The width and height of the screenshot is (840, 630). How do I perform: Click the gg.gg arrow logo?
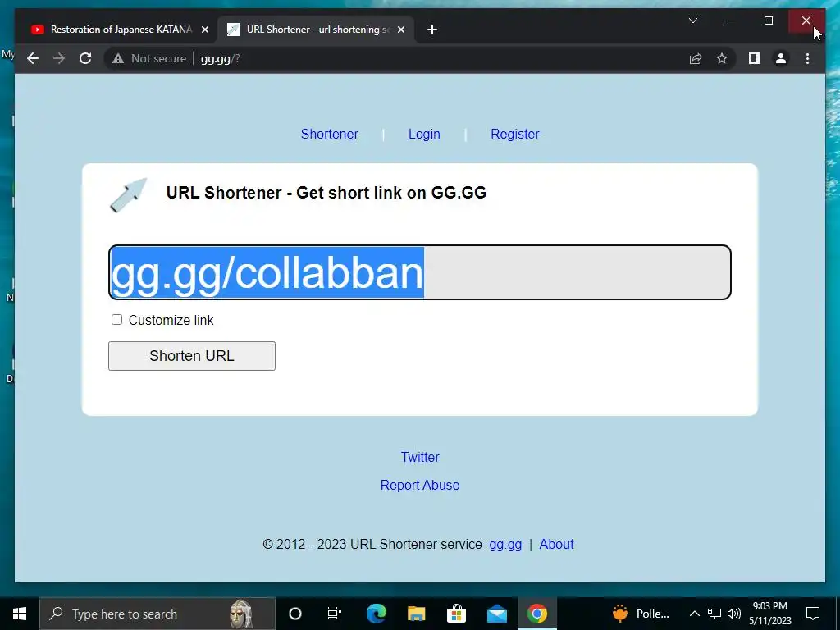click(129, 195)
